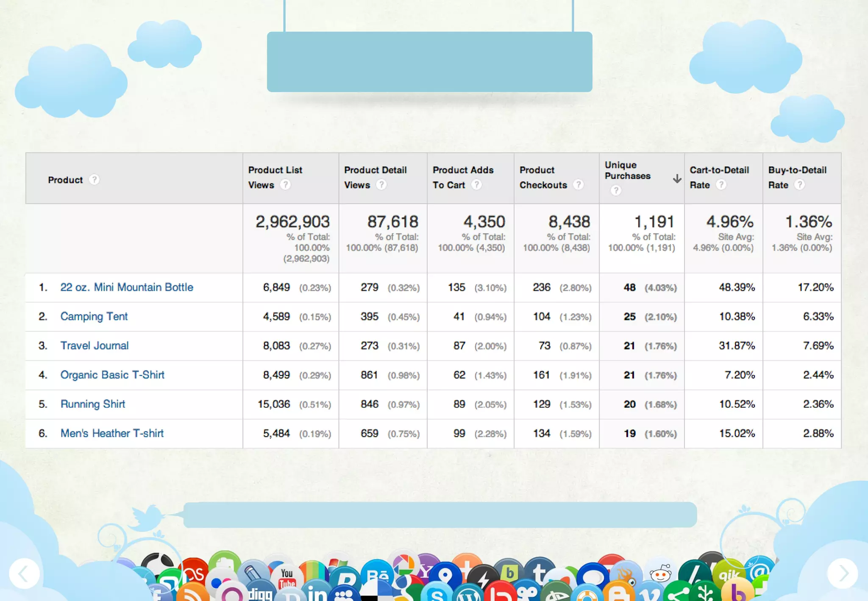Click the Running Shirt link

93,404
